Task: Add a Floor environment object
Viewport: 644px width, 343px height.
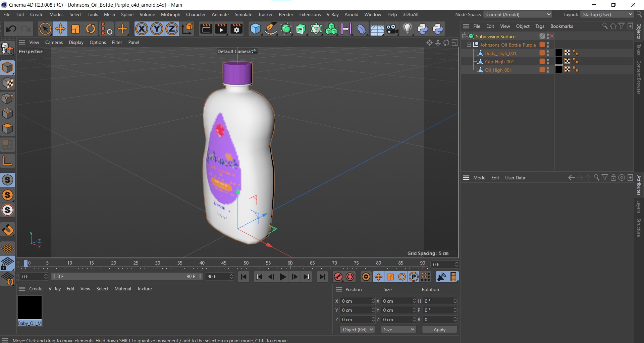Action: tap(377, 29)
